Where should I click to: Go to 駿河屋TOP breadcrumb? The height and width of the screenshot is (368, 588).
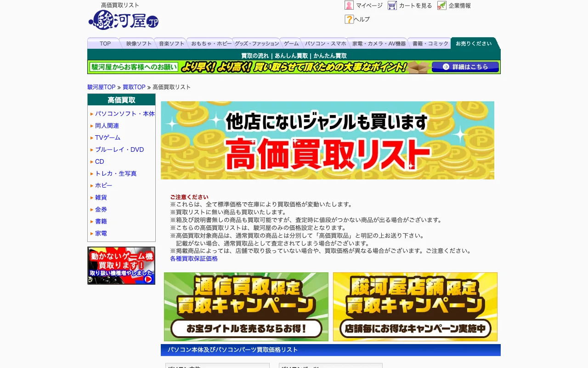(x=102, y=87)
